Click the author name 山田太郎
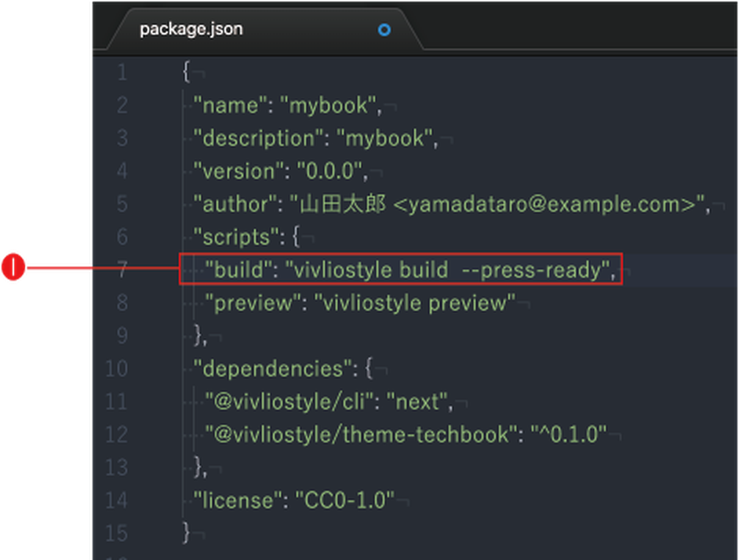This screenshot has height=560, width=739. click(343, 205)
